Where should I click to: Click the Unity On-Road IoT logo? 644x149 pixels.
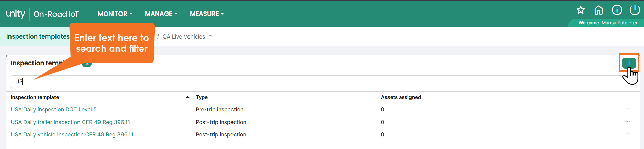pyautogui.click(x=43, y=14)
